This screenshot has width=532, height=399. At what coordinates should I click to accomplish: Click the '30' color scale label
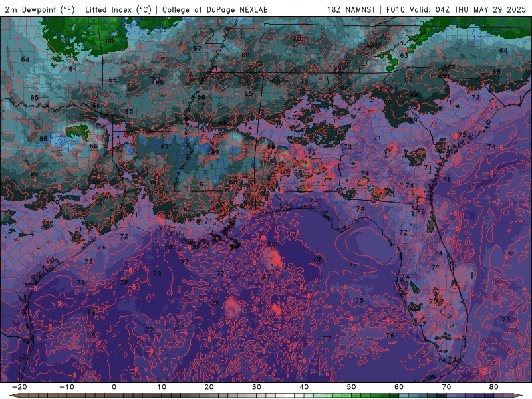pos(257,387)
